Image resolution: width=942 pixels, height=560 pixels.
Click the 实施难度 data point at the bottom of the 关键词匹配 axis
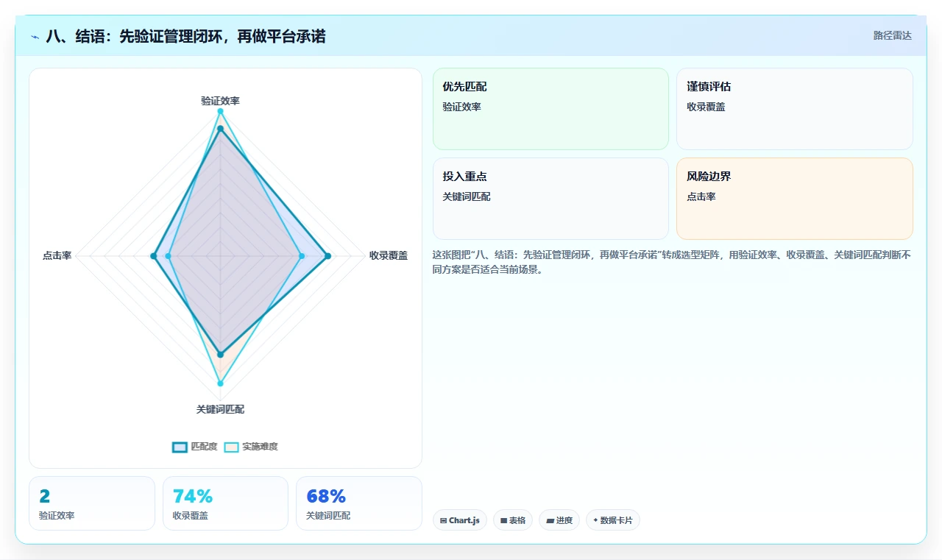coord(220,383)
